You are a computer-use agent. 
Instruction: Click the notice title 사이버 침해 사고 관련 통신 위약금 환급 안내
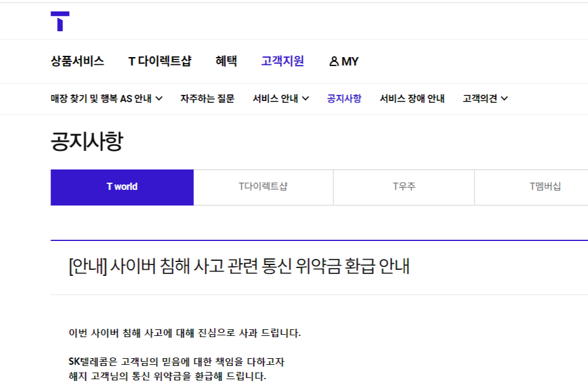tap(239, 266)
